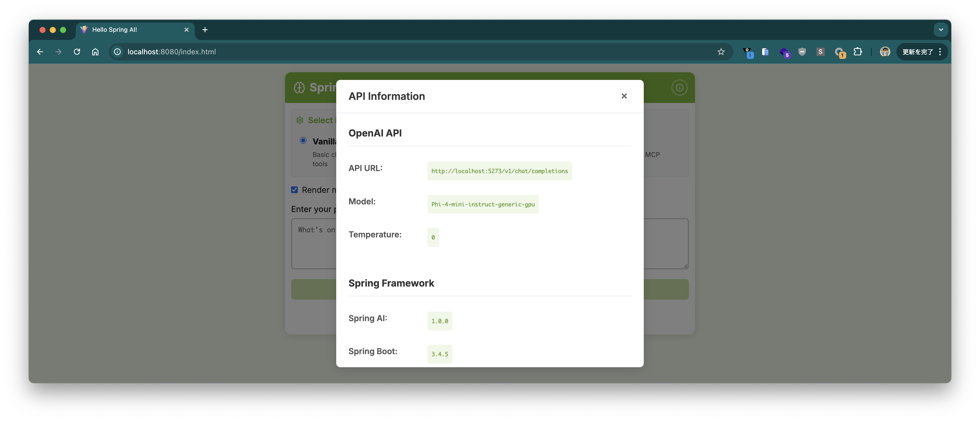980x421 pixels.
Task: Click the API URL completions value
Action: click(x=499, y=171)
